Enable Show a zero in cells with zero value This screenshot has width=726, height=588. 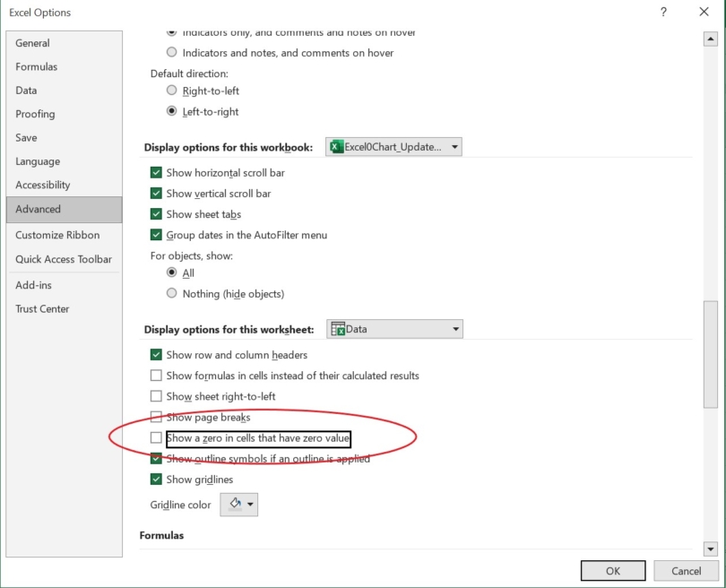tap(156, 437)
